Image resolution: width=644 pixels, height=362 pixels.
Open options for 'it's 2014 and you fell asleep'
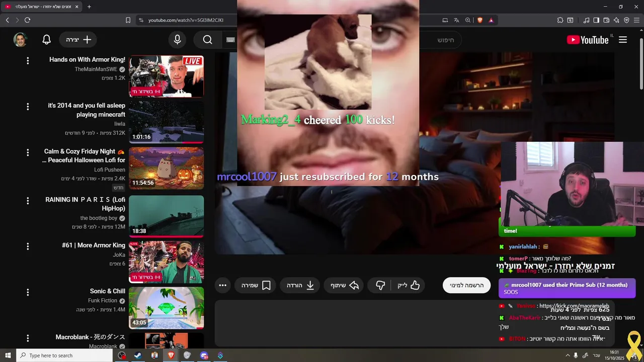coord(28,107)
